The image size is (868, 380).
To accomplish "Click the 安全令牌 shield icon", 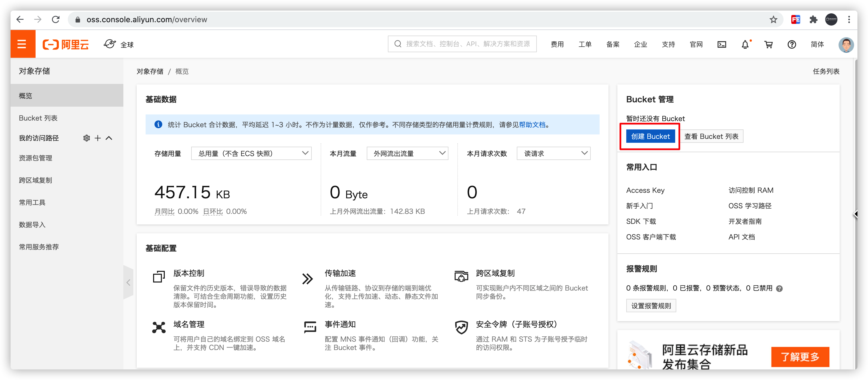I will coord(461,327).
